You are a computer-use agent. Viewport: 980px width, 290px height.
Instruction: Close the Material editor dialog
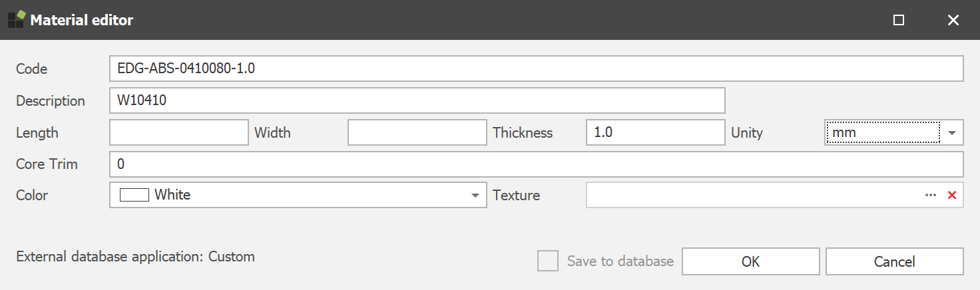(x=953, y=20)
